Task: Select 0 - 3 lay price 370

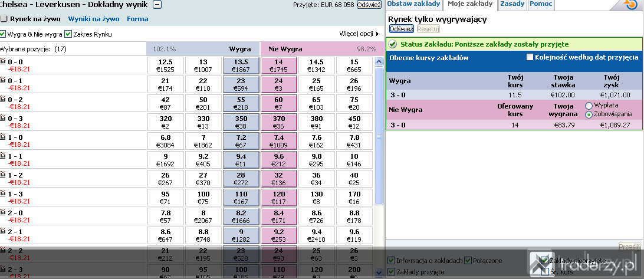Action: tap(278, 123)
